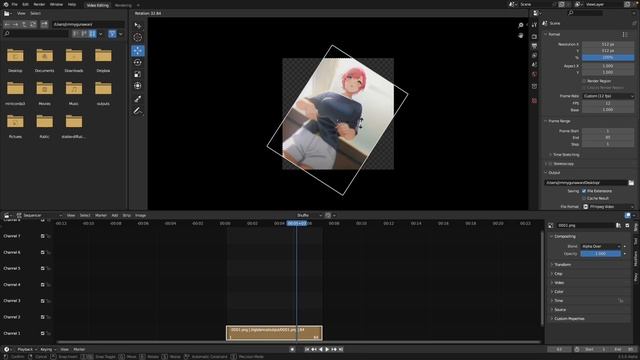
Task: Expand the Custom Properties panel
Action: coord(569,318)
